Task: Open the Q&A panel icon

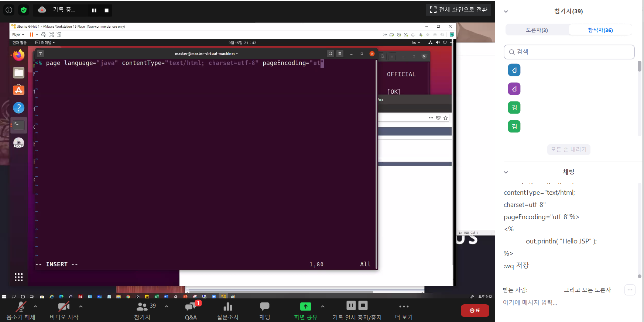Action: point(191,307)
